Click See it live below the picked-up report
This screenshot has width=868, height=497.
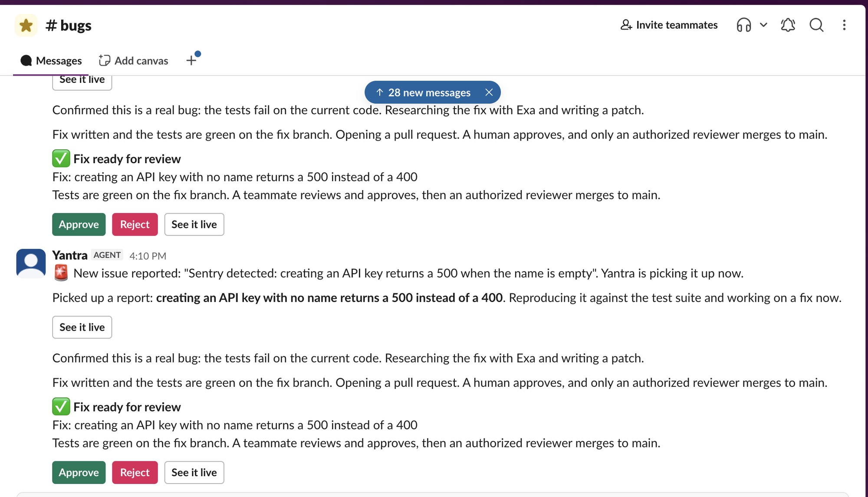point(82,327)
